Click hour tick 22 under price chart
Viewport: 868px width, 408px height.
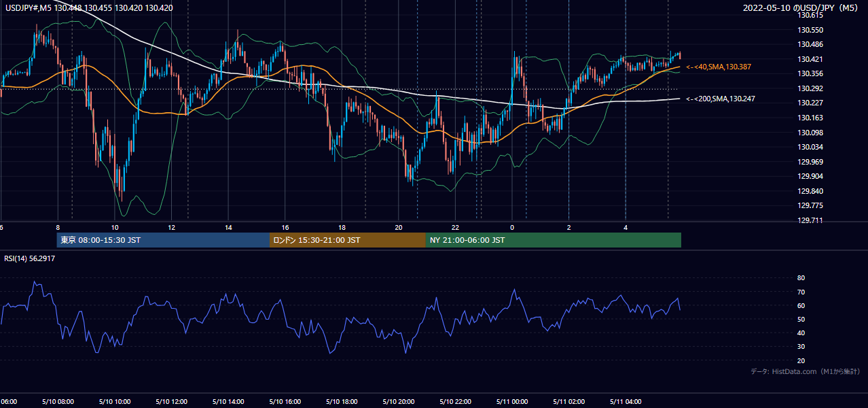coord(456,228)
